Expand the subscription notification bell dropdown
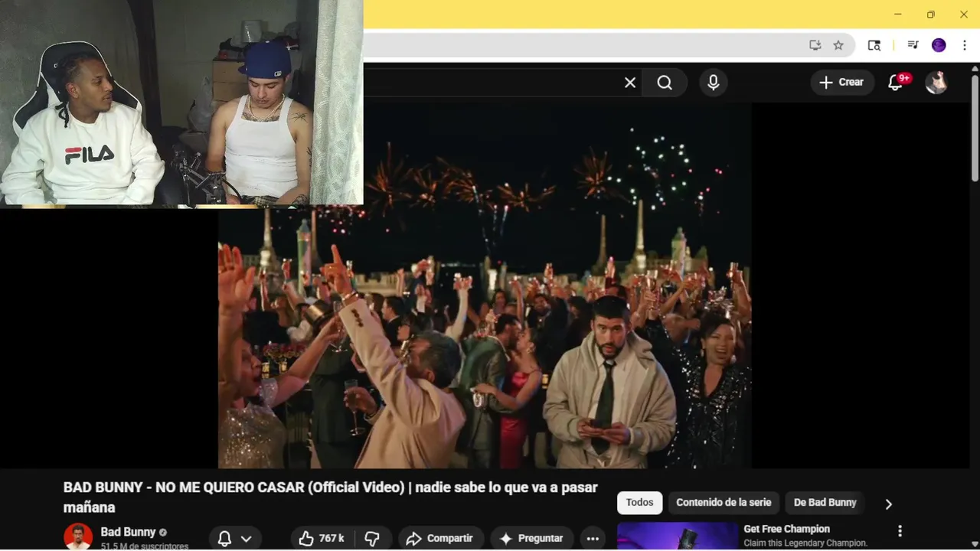Screen dimensions: 980x551 pyautogui.click(x=234, y=539)
